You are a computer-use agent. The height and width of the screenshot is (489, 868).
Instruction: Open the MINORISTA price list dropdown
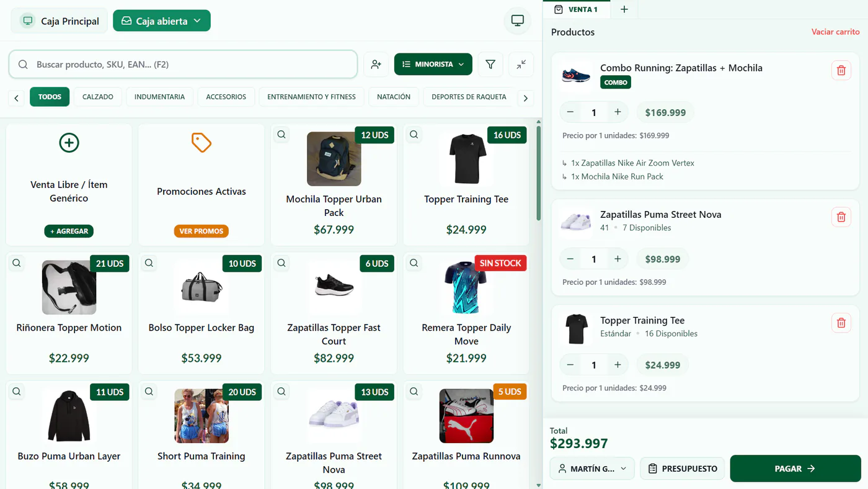pyautogui.click(x=433, y=65)
